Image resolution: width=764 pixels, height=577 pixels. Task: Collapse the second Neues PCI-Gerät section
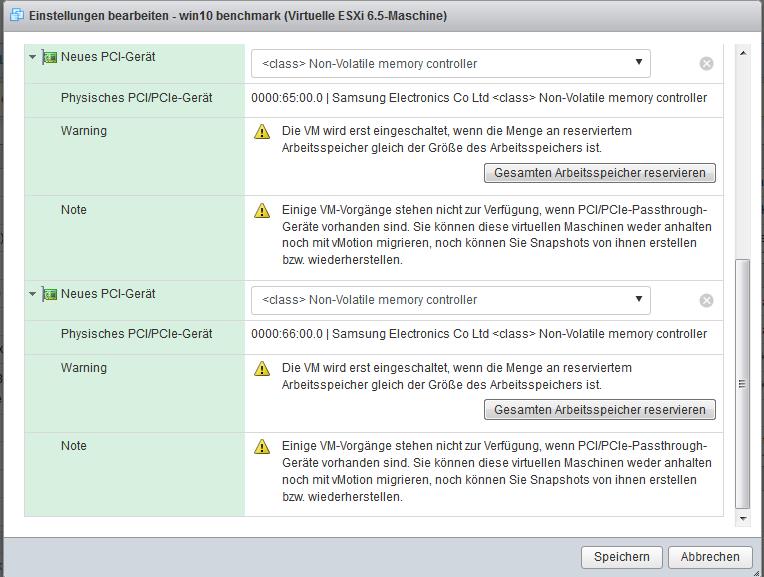click(32, 295)
